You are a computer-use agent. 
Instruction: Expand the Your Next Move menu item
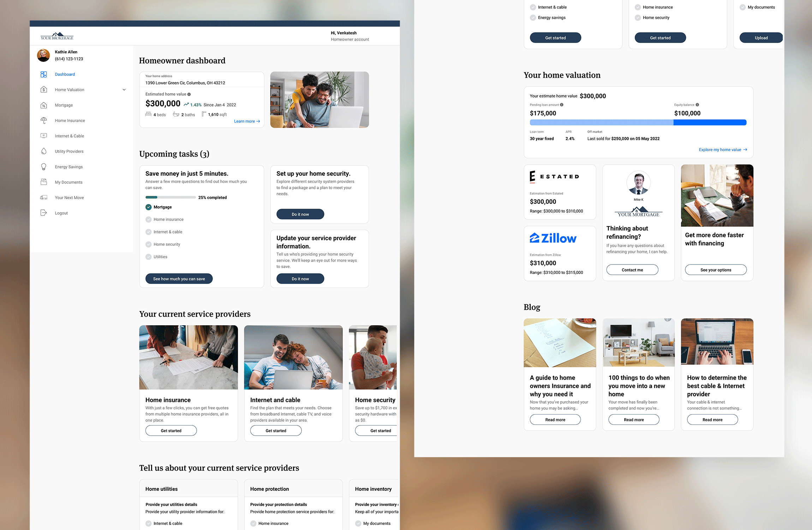[69, 197]
